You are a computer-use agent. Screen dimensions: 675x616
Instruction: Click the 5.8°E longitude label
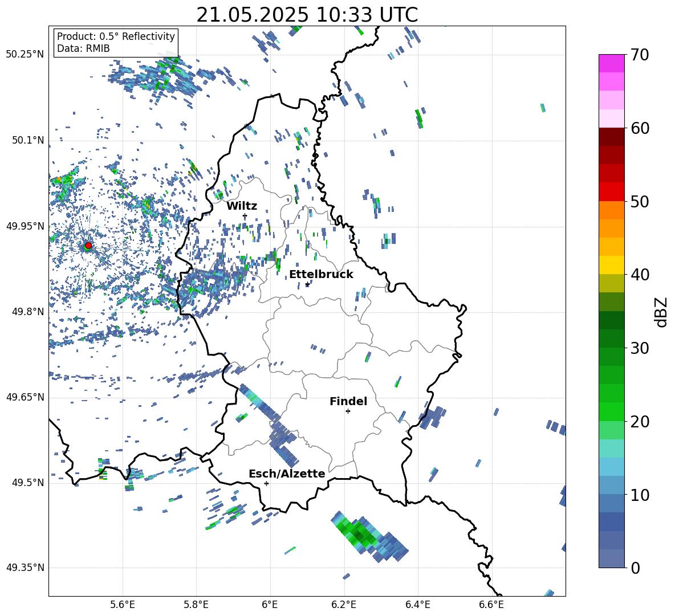tap(196, 605)
